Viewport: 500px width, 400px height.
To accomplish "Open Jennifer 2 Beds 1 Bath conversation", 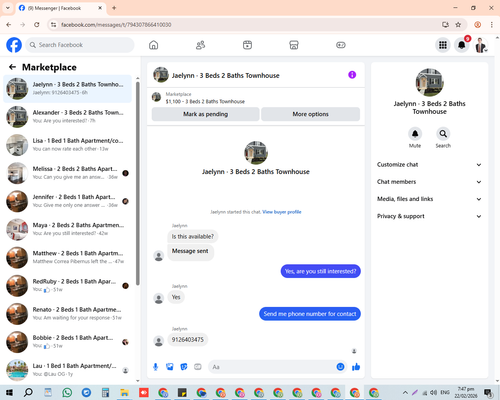I will coord(68,201).
